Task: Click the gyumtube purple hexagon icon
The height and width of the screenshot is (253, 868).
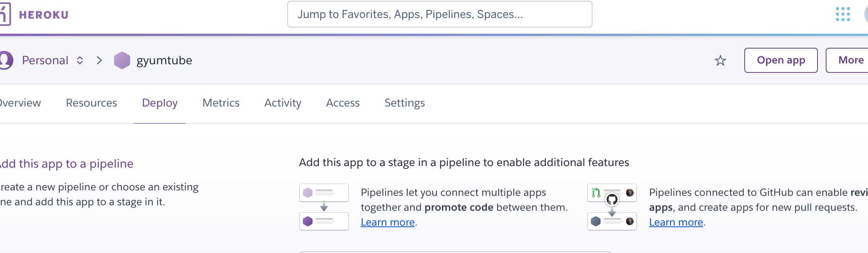Action: click(x=122, y=60)
